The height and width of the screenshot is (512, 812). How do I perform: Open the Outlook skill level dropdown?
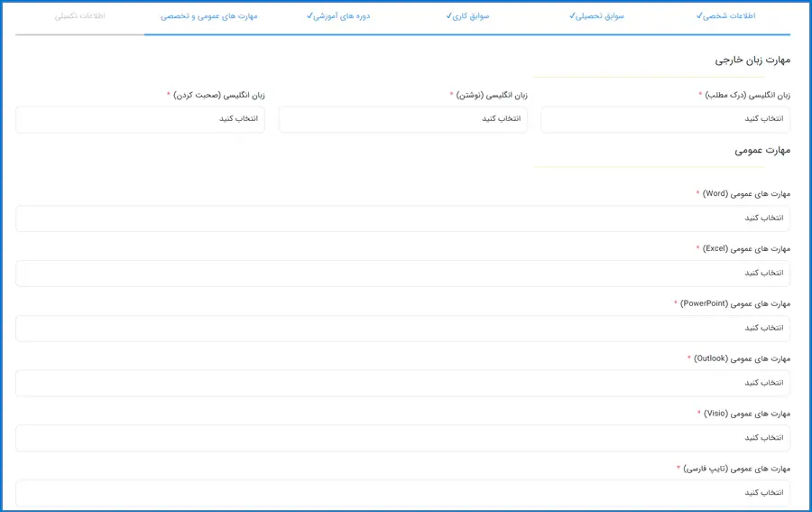[x=402, y=383]
